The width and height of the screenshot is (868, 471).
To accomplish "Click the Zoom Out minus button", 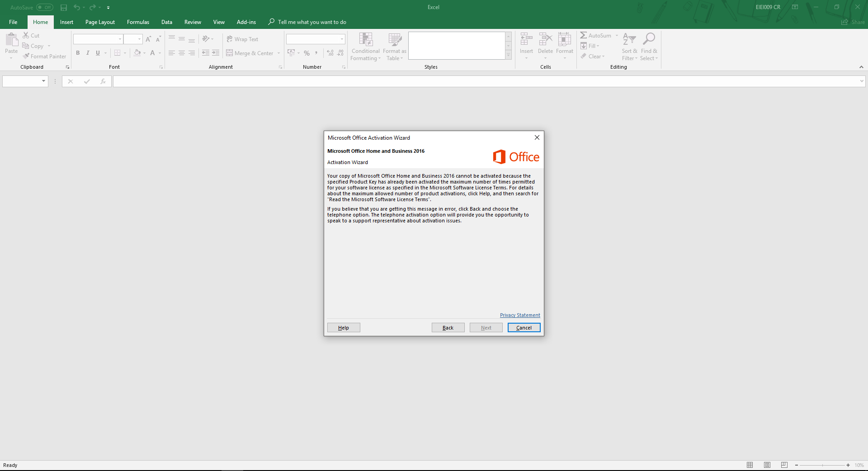I will [797, 465].
